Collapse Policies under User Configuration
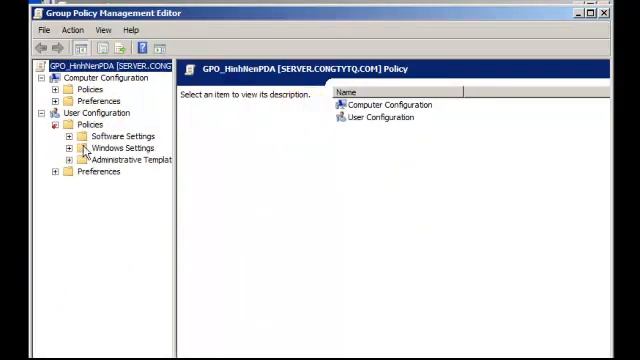Viewport: 640px width, 360px height. click(x=55, y=125)
